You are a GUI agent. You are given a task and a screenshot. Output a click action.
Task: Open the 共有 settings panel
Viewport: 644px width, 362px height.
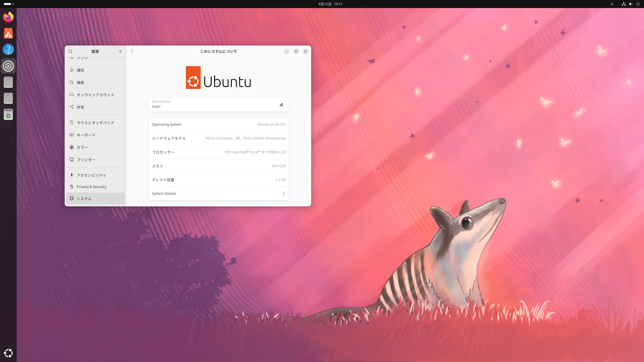coord(80,107)
